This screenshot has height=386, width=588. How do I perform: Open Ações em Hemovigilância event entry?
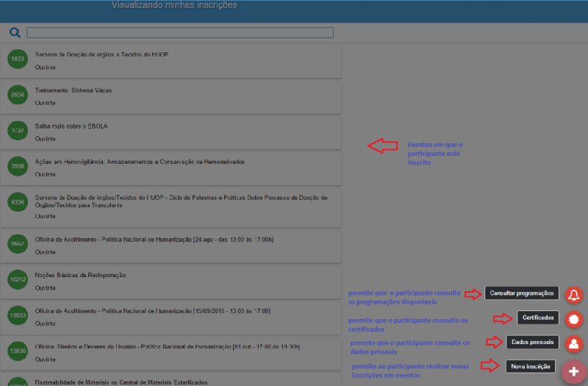click(140, 162)
